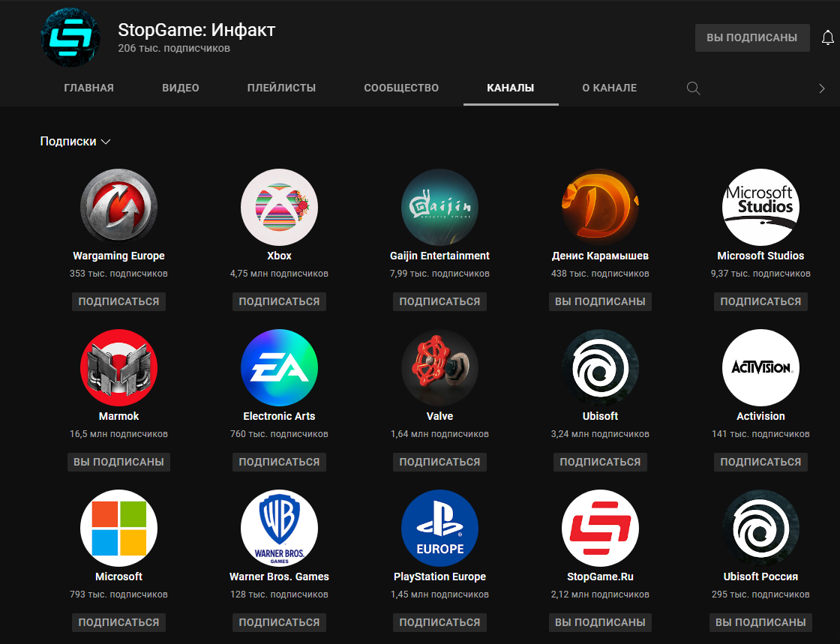Open Microsoft Studios channel avatar
The width and height of the screenshot is (840, 644).
point(760,207)
